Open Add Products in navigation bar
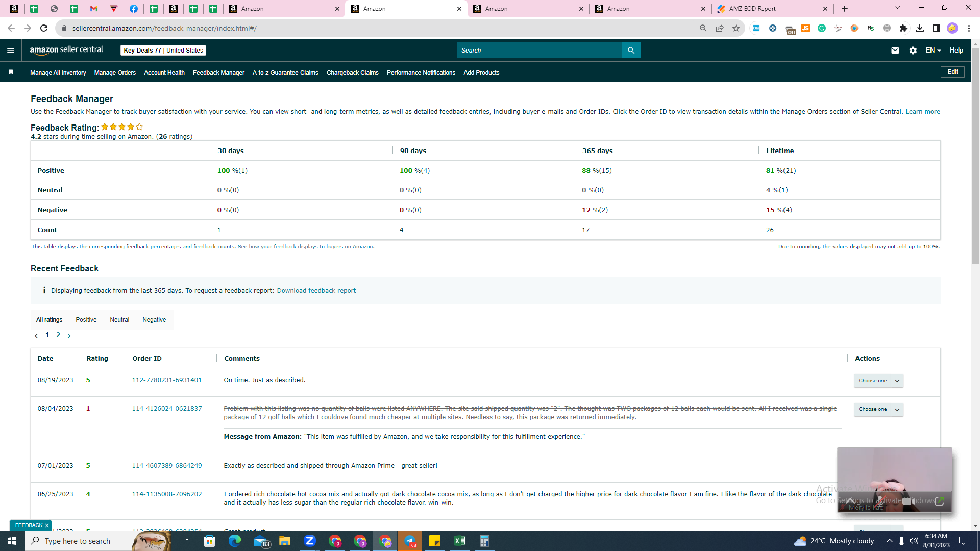This screenshot has height=551, width=980. [x=481, y=73]
